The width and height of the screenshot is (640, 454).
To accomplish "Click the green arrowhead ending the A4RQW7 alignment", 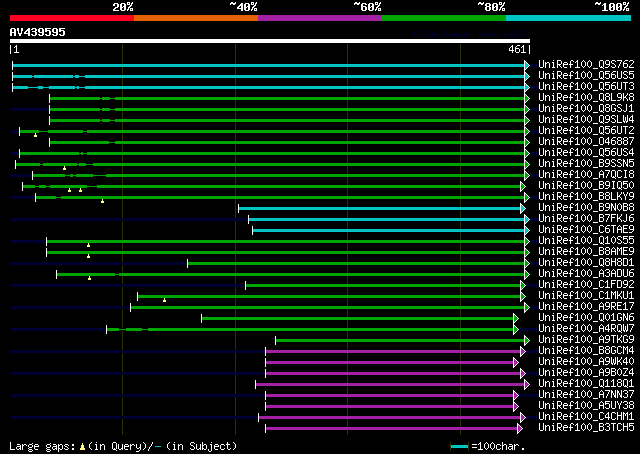I will tap(516, 330).
